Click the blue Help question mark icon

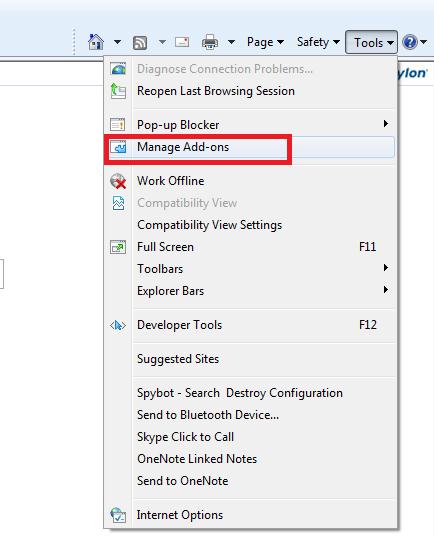point(410,42)
